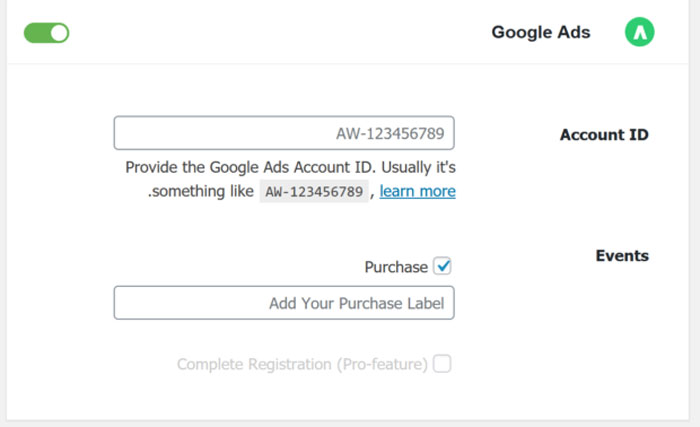Tick the Complete Registration Pro-feature checkbox

[442, 364]
